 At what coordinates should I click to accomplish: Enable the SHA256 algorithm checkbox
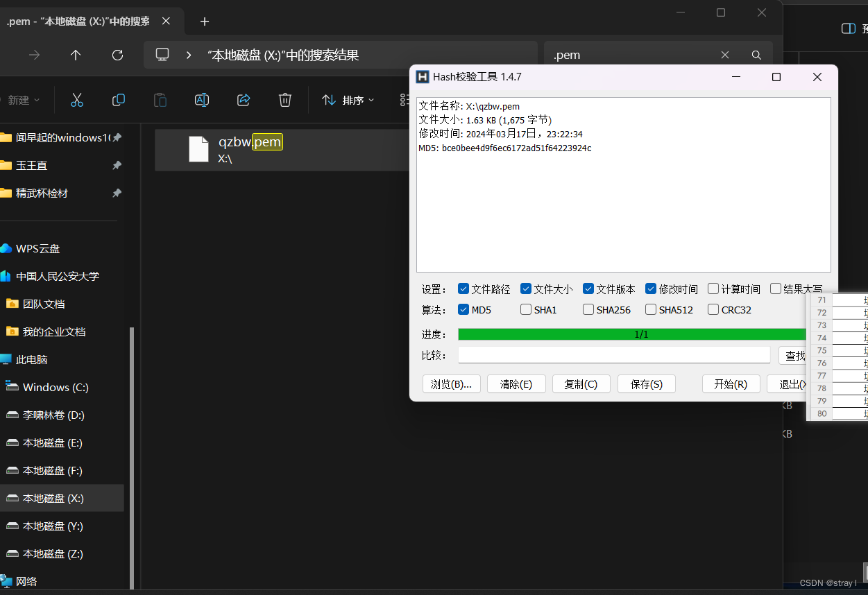point(588,310)
